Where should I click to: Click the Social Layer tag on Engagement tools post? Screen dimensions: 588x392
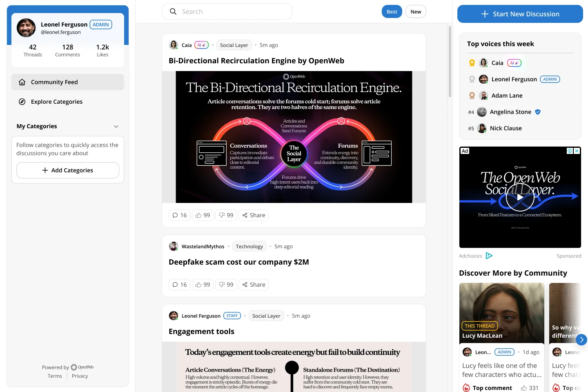(266, 316)
